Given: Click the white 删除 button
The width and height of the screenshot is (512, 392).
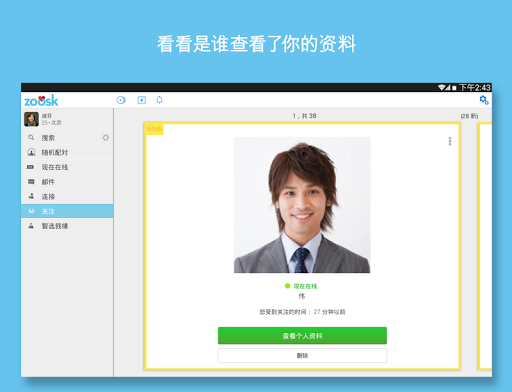Looking at the screenshot, I should (302, 356).
